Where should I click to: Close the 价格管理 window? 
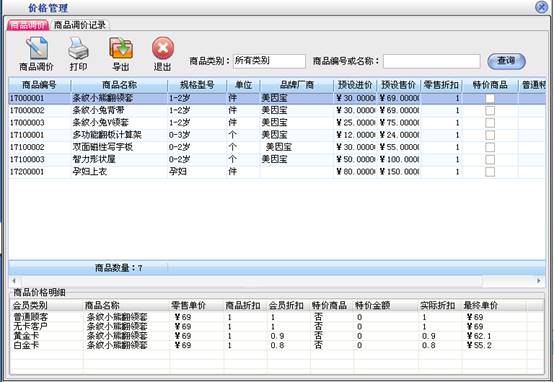click(x=541, y=7)
